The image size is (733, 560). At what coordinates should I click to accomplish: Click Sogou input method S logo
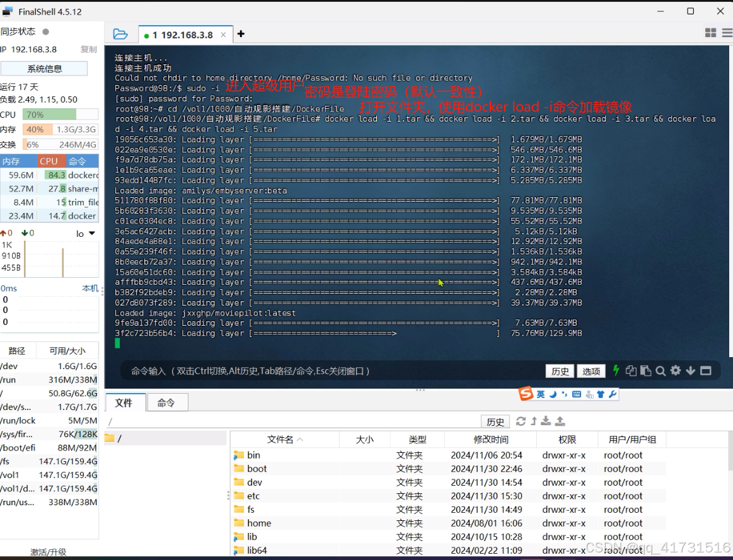(526, 394)
